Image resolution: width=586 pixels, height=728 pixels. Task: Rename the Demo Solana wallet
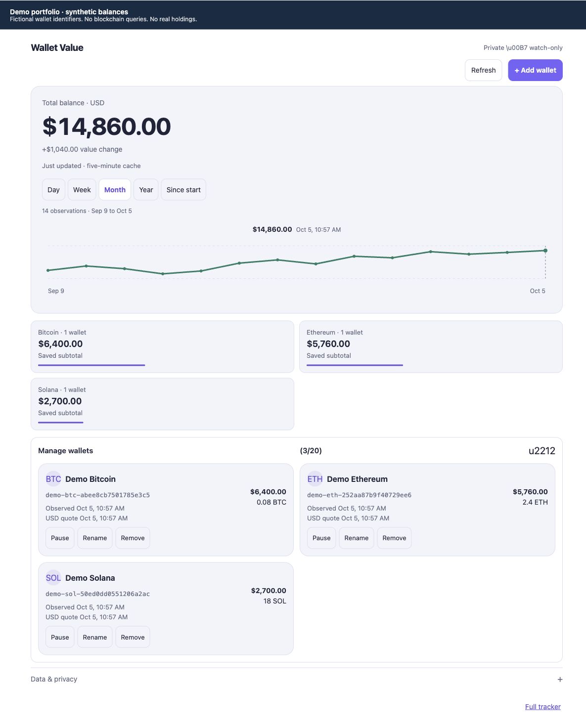[95, 637]
